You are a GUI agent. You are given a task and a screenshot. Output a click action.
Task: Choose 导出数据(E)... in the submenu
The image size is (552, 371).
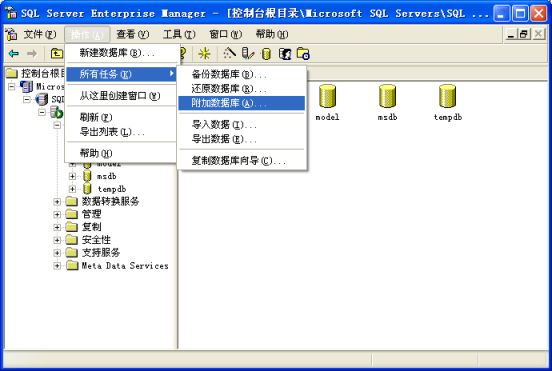pos(242,139)
